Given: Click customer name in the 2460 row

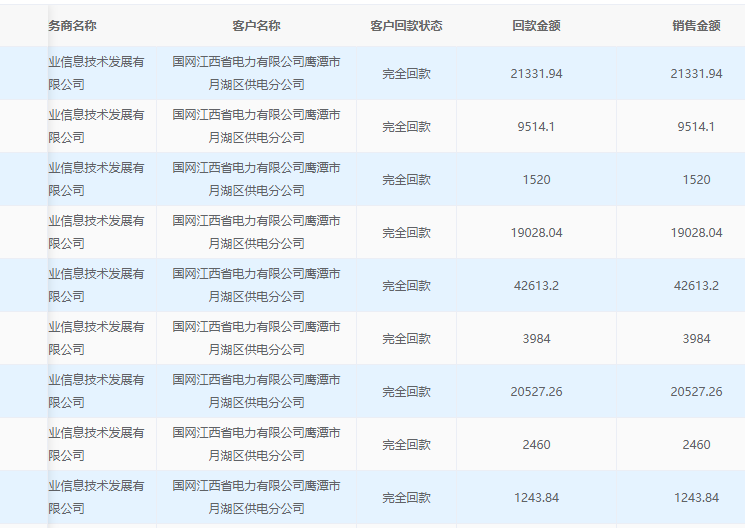Looking at the screenshot, I should [256, 444].
